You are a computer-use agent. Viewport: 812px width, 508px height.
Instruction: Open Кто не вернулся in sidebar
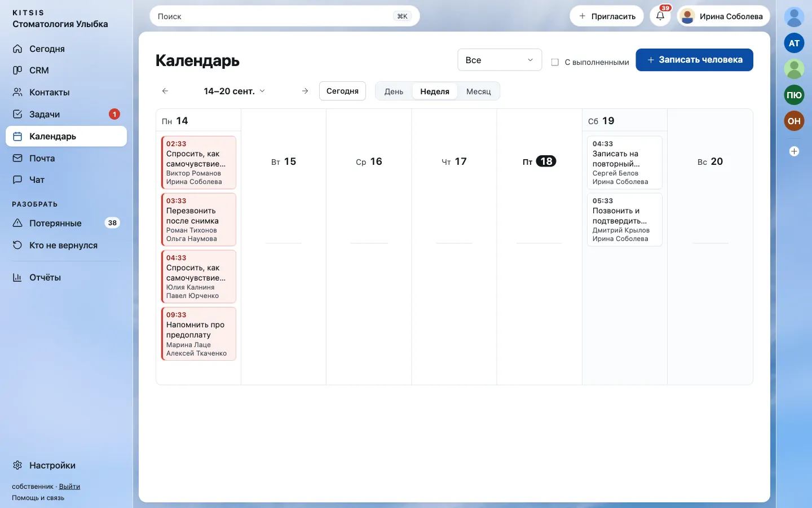click(x=66, y=245)
